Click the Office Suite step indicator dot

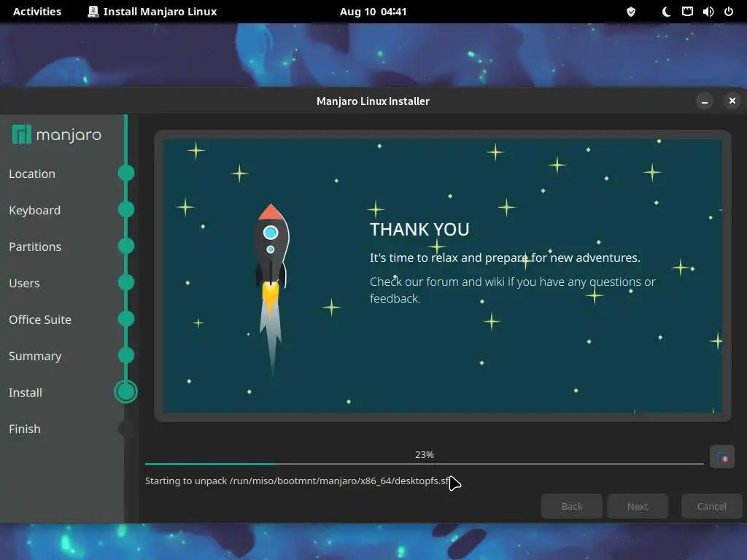coord(126,319)
